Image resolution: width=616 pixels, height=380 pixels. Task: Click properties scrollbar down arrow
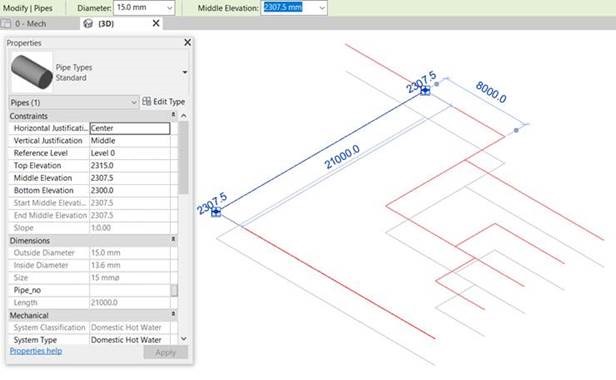pos(183,339)
